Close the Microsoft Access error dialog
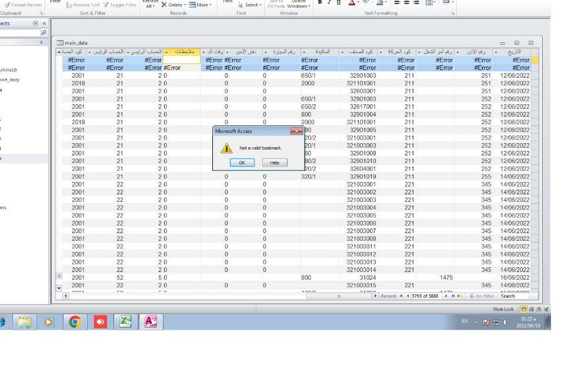Viewport: 588px width, 368px height. [296, 131]
